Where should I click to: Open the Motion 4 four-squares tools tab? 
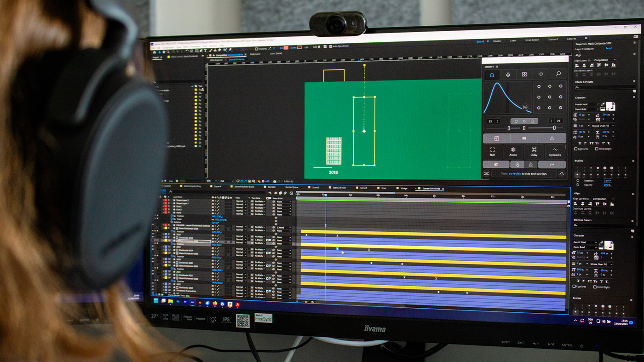[524, 74]
